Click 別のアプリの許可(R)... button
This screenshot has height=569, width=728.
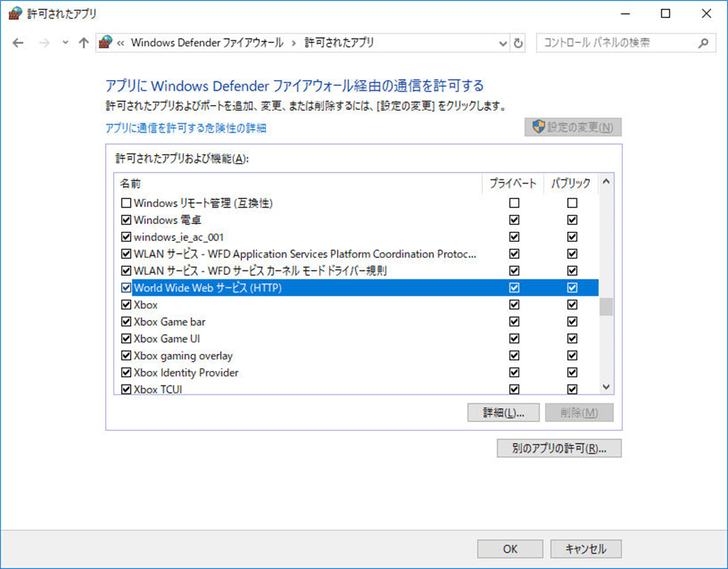(x=559, y=449)
